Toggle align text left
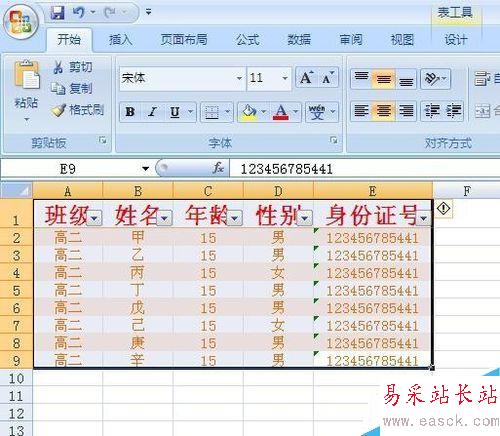Viewport: 500px width, 436px height. pos(361,111)
